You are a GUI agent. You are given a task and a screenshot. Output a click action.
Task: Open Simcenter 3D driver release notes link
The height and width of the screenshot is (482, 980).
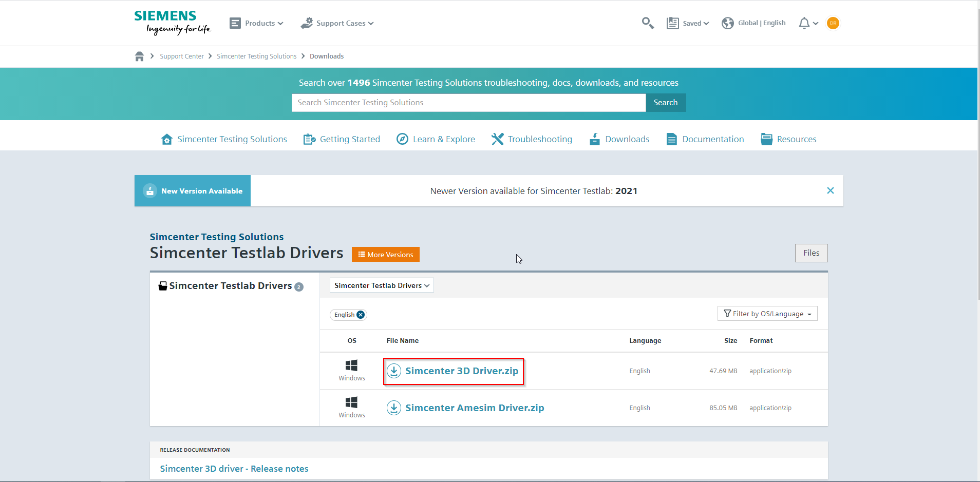click(234, 468)
